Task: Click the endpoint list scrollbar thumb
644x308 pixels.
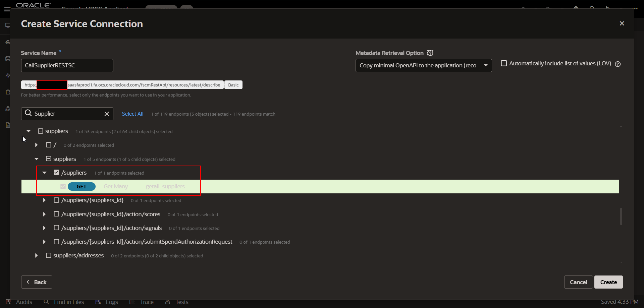Action: click(621, 217)
